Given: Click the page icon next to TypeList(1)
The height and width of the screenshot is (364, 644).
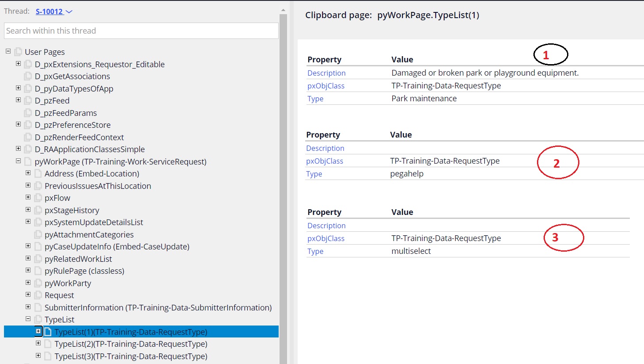Looking at the screenshot, I should [x=47, y=331].
